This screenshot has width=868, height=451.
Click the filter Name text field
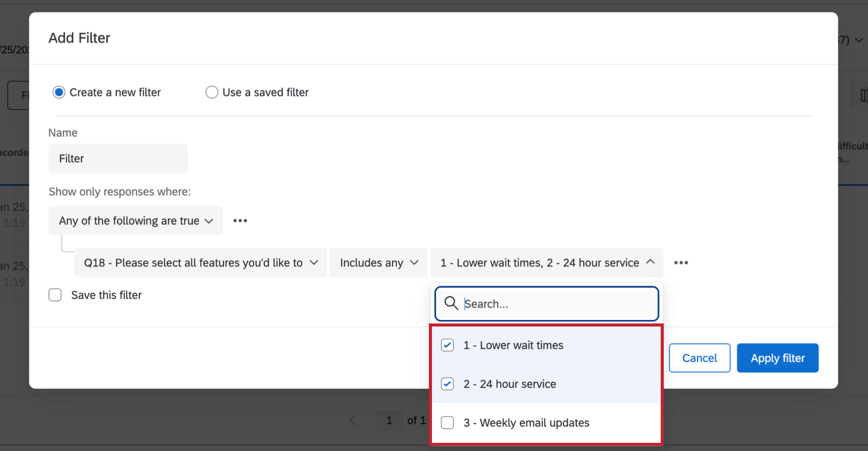(x=118, y=159)
